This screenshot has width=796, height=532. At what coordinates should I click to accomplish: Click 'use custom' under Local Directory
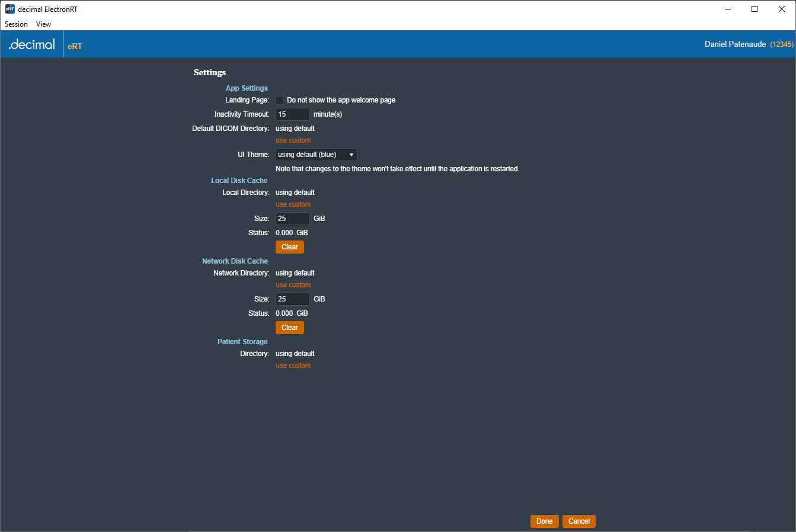pos(293,204)
